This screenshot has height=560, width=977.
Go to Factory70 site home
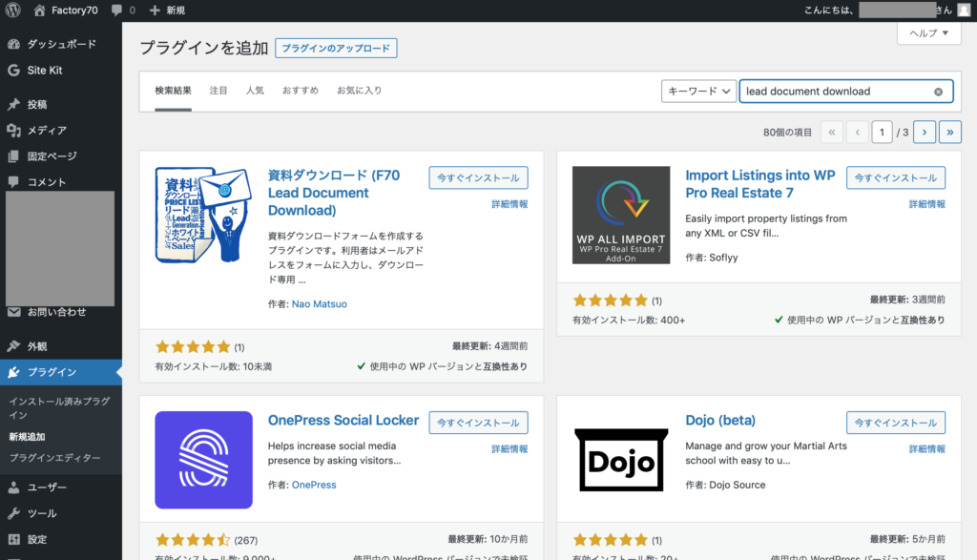66,10
